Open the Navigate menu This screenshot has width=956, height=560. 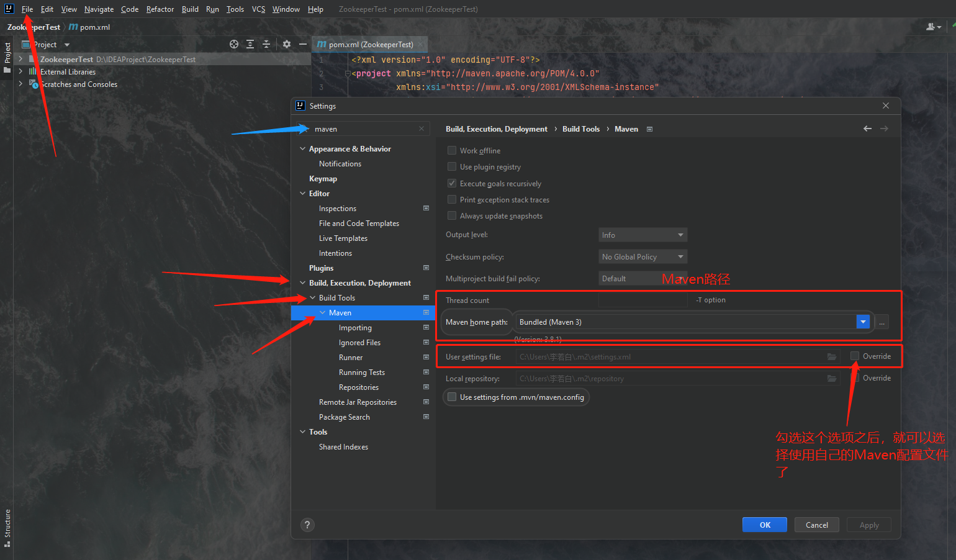pos(99,9)
